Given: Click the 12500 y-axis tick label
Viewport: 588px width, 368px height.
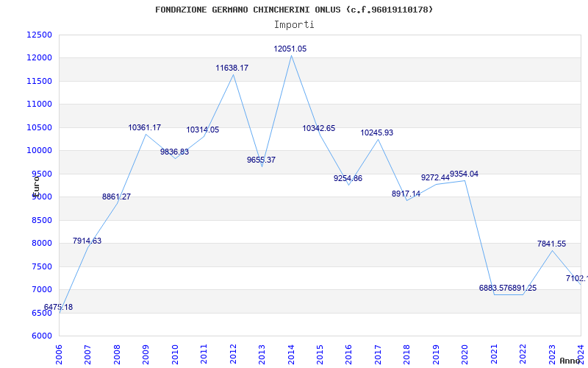Looking at the screenshot, I should pyautogui.click(x=40, y=35).
